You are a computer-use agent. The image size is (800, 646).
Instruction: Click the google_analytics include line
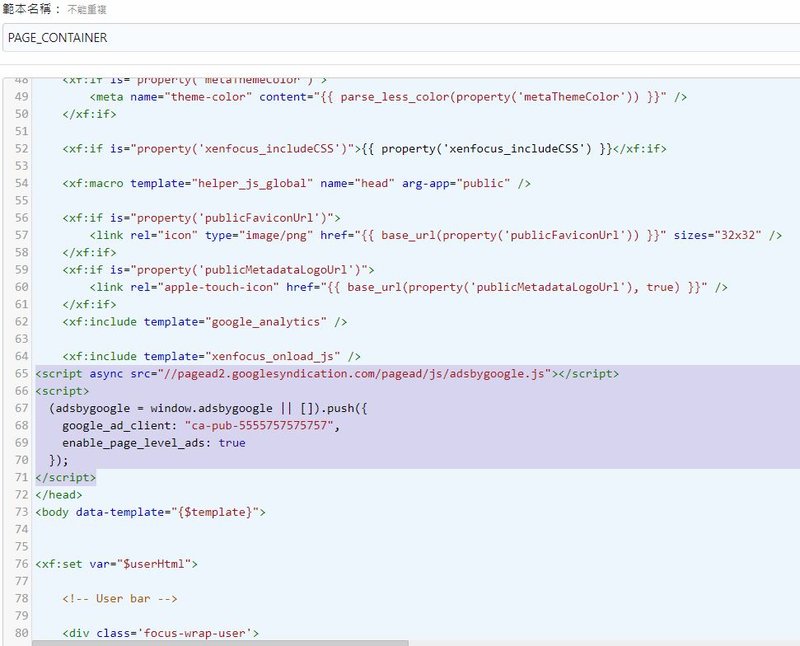click(x=205, y=322)
